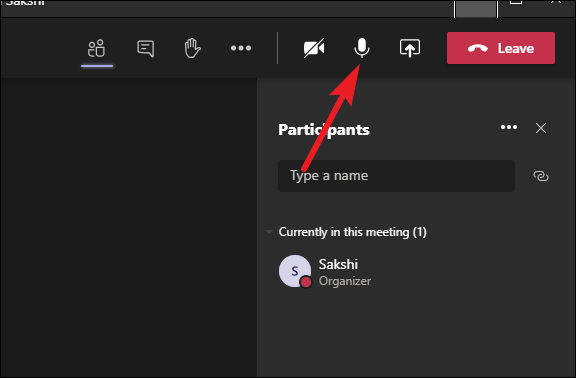Focus the Type a name field
The image size is (576, 378).
tap(396, 176)
